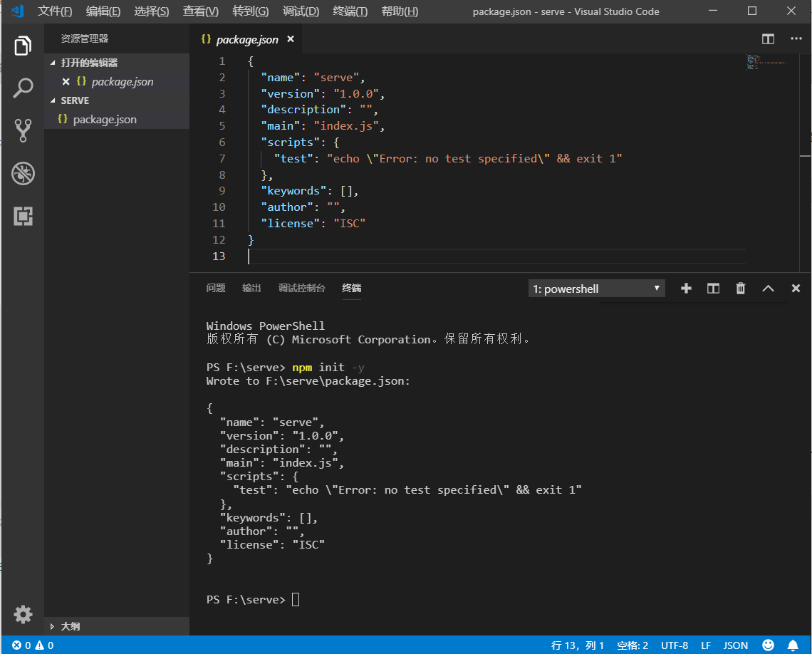Click the editor minimap preview
The height and width of the screenshot is (654, 812).
click(x=767, y=62)
